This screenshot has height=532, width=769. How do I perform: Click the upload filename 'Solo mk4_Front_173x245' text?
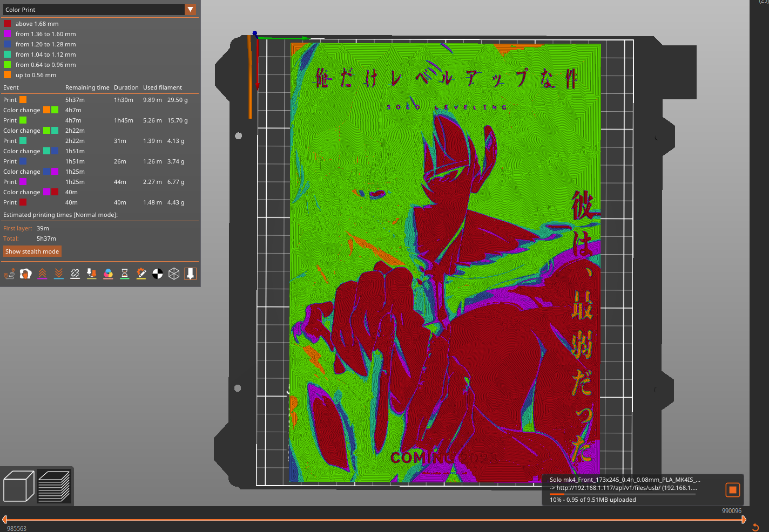625,480
